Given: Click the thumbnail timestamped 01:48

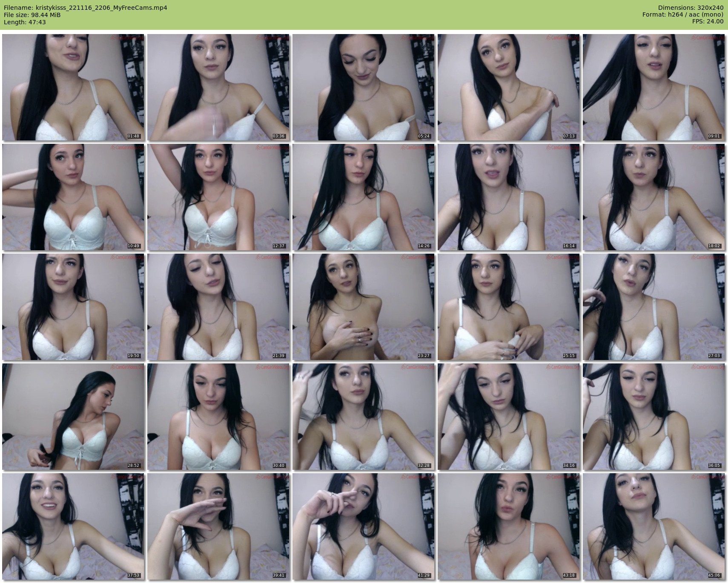Looking at the screenshot, I should (x=73, y=87).
